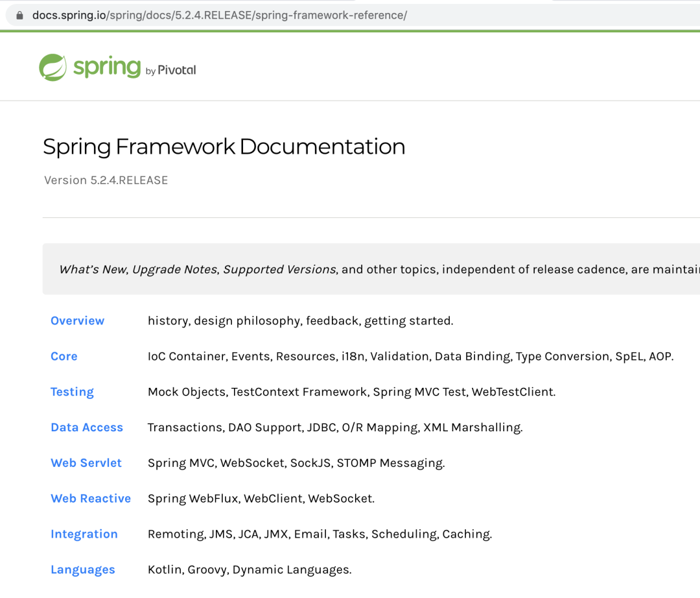
Task: Open the Testing documentation section
Action: pyautogui.click(x=72, y=392)
